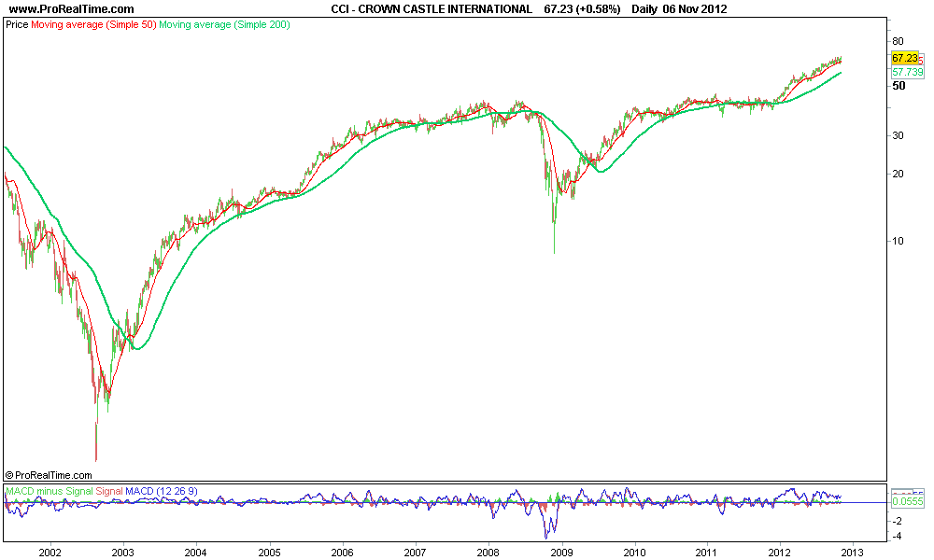
Task: Click the 67.23 (+0.58%) quote in the header
Action: (582, 9)
